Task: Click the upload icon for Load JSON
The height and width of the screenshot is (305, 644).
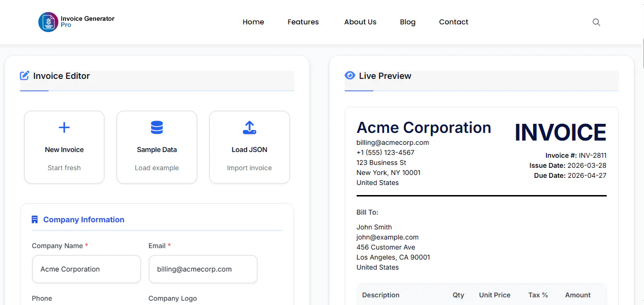Action: 250,127
